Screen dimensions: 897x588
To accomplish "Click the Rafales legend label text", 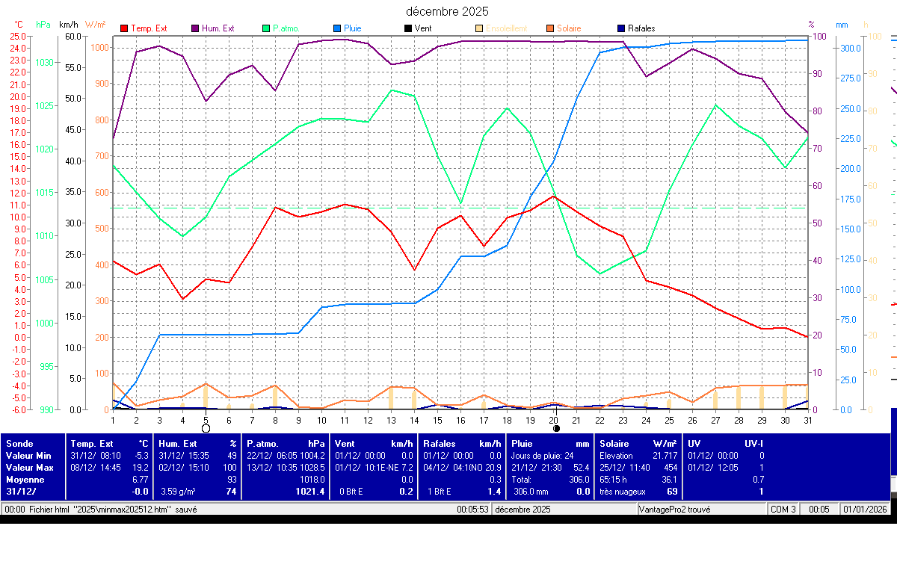I will tap(641, 28).
